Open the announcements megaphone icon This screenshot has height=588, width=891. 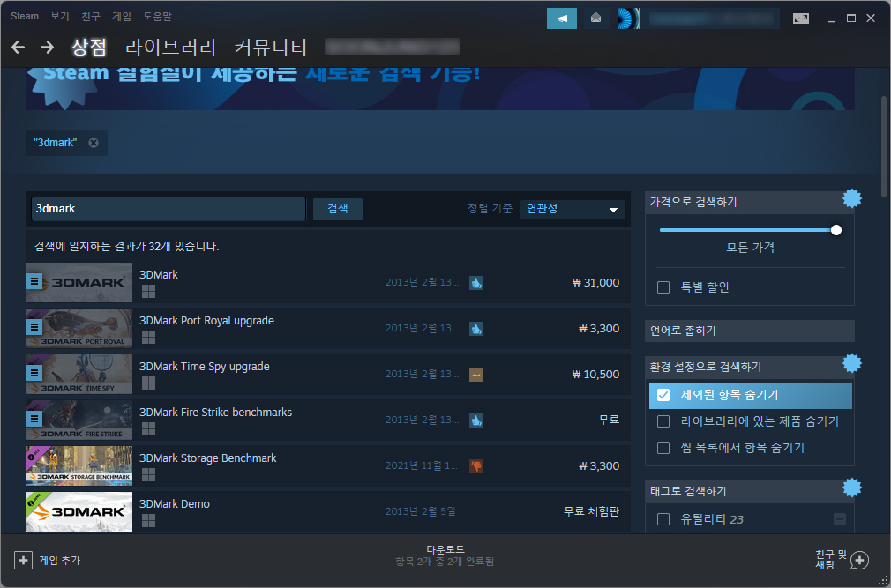point(561,19)
